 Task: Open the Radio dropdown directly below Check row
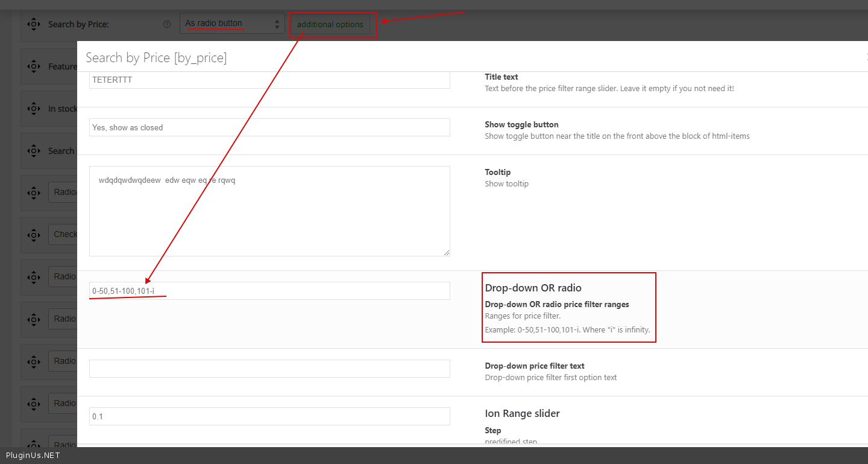(63, 276)
